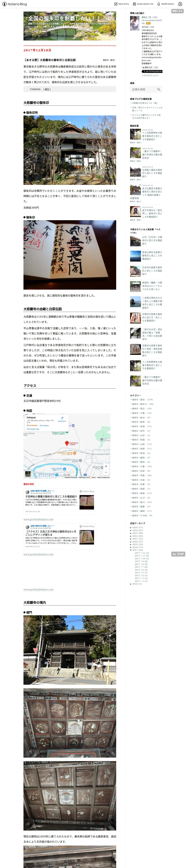186x868 pixels.
Task: Open the 日吉八王子神社 access article card
Action: point(60,536)
